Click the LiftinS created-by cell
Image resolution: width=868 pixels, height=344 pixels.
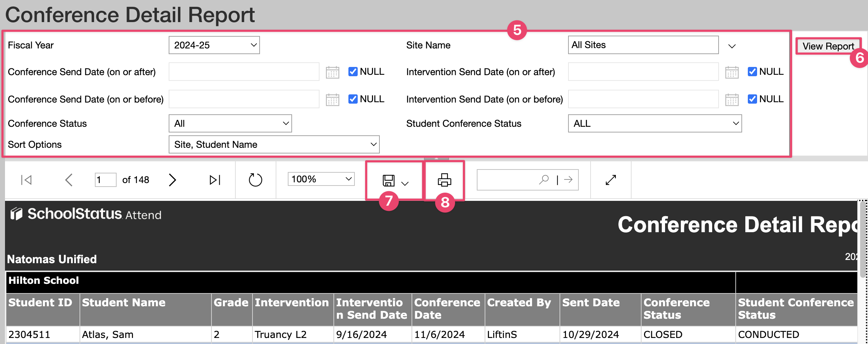pyautogui.click(x=522, y=335)
